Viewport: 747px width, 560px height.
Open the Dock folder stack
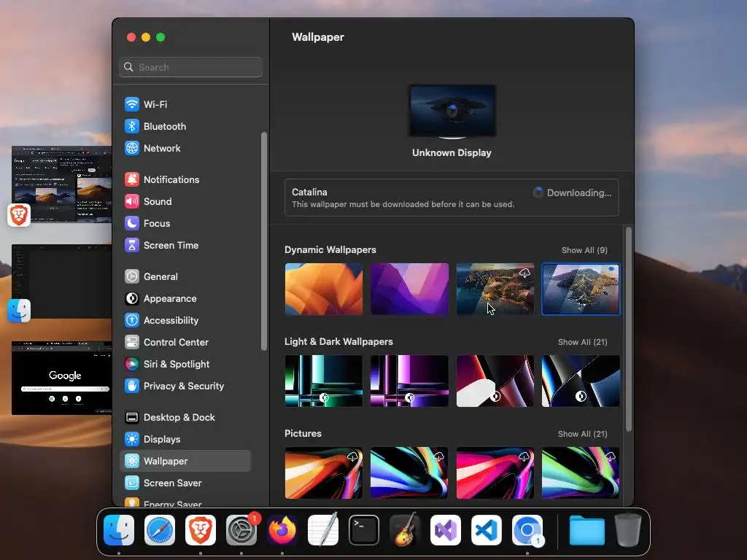587,530
